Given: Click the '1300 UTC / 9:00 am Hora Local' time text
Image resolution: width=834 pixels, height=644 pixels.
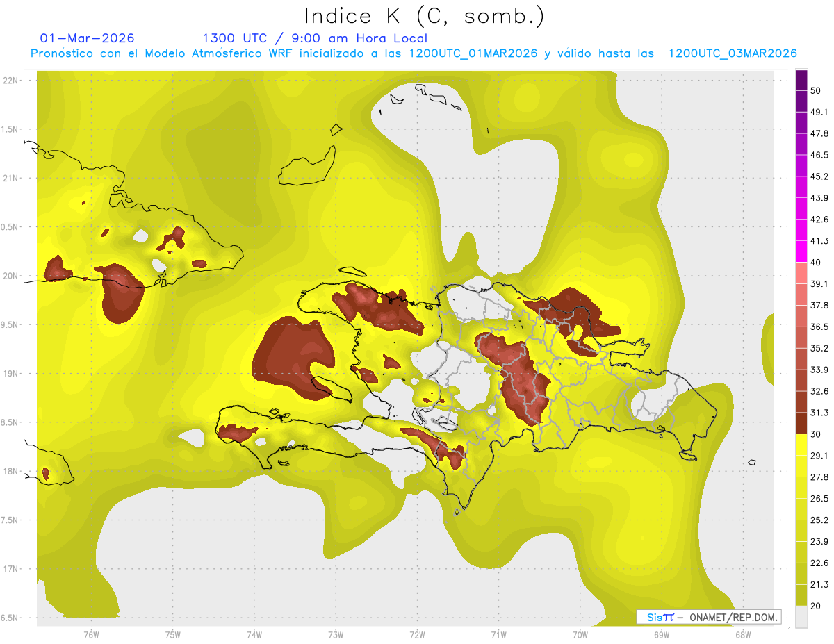Looking at the screenshot, I should pyautogui.click(x=315, y=38).
